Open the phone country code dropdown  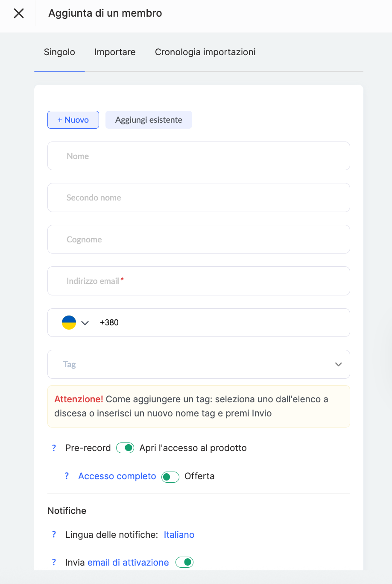click(85, 323)
